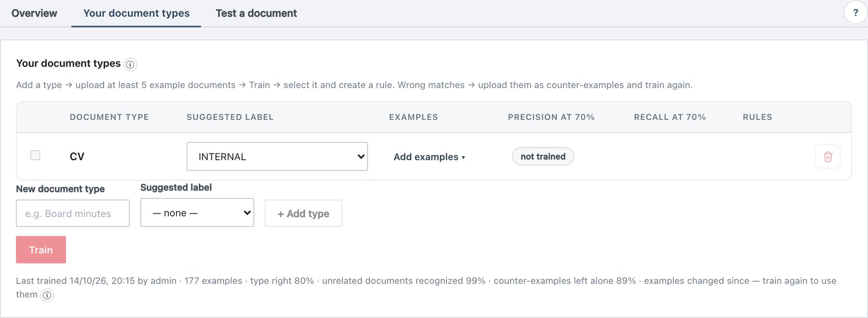Go to the Test a document tab

tap(256, 13)
